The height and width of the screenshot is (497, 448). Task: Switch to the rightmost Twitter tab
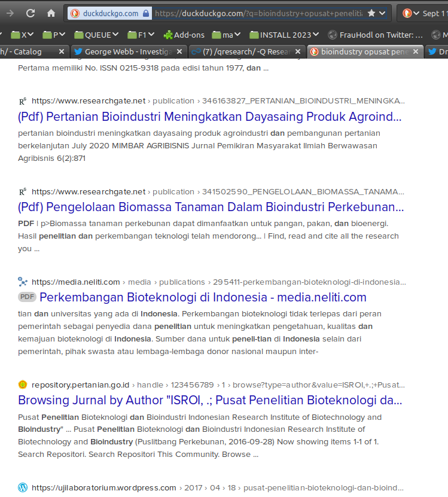437,51
